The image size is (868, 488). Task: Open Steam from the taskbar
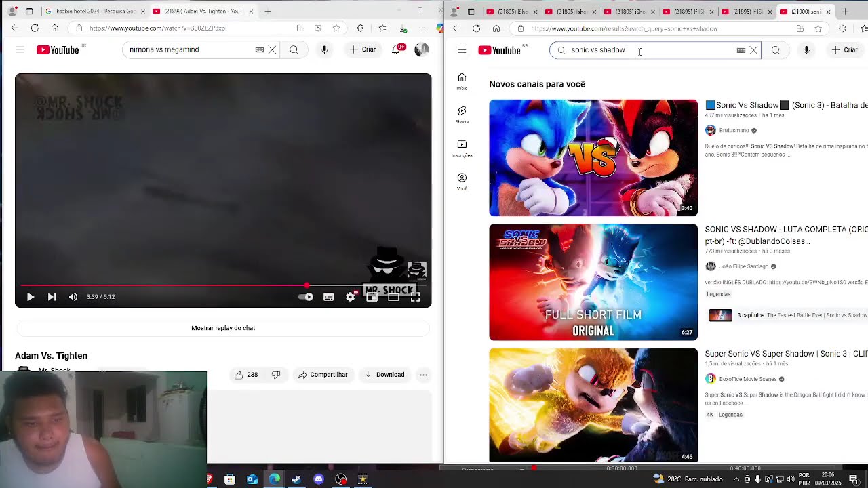pyautogui.click(x=296, y=479)
